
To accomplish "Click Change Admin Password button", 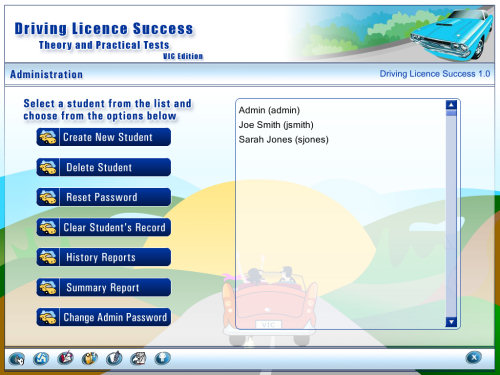I will coord(104,317).
